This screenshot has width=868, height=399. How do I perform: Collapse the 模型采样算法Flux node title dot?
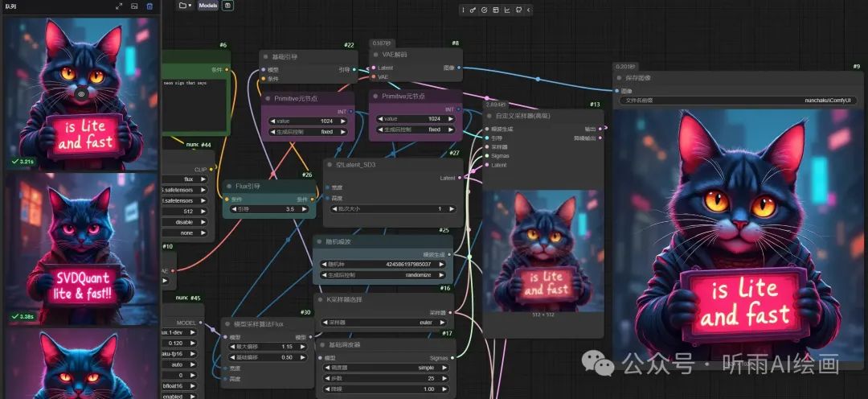228,323
